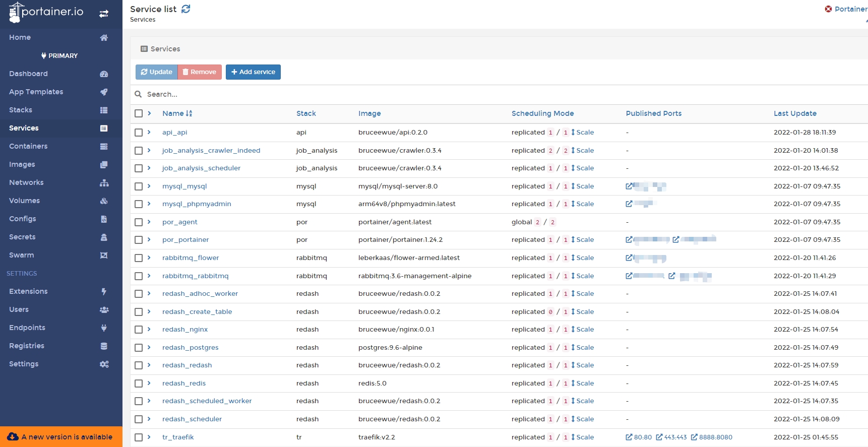Open Containers in the sidebar
The height and width of the screenshot is (447, 868).
pyautogui.click(x=61, y=146)
